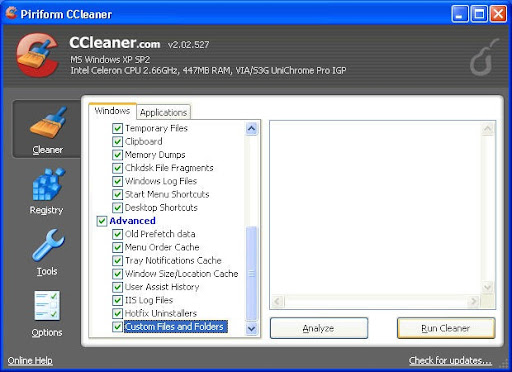Viewport: 512px width, 372px height.
Task: Click the Analyze button
Action: tap(319, 328)
